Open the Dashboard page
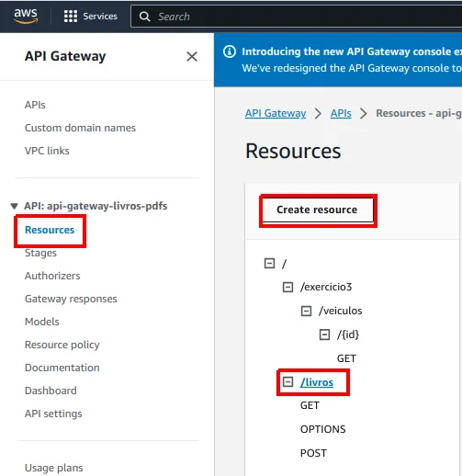 51,391
